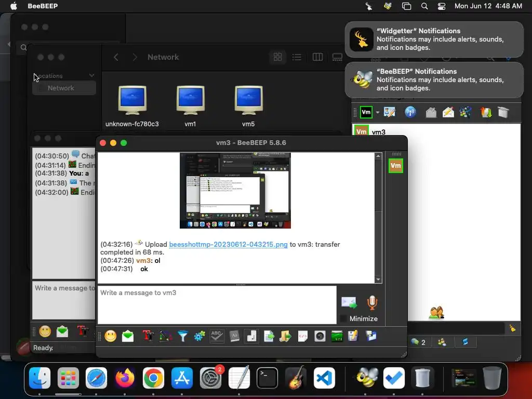Select the unknown-fc780c3 computer in Finder
Viewport: 532px width, 399px height.
pyautogui.click(x=132, y=107)
